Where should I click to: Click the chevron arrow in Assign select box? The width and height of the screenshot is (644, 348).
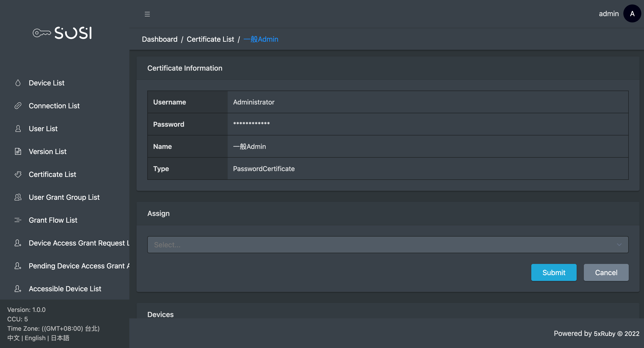619,245
